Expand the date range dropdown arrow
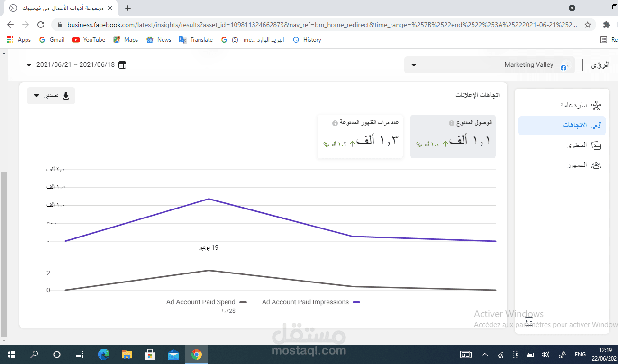This screenshot has width=618, height=364. click(x=28, y=64)
